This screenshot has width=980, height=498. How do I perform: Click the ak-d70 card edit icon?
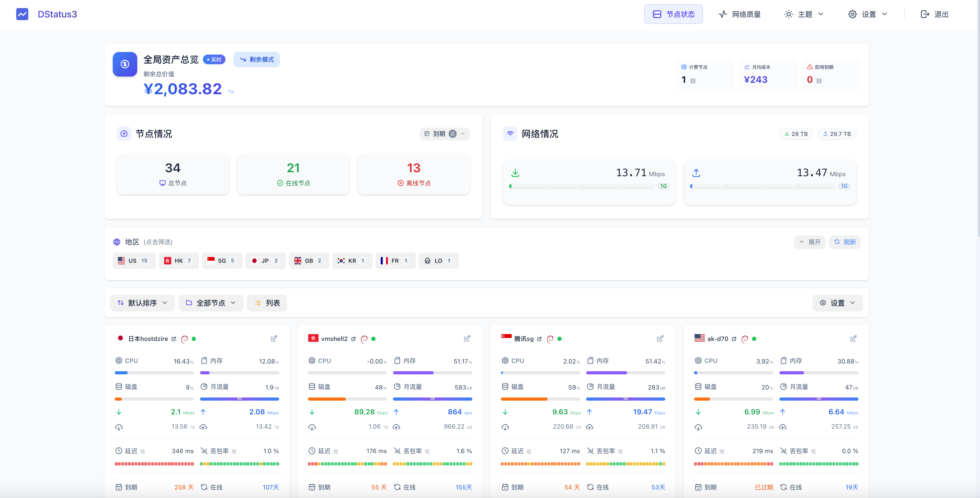point(853,338)
